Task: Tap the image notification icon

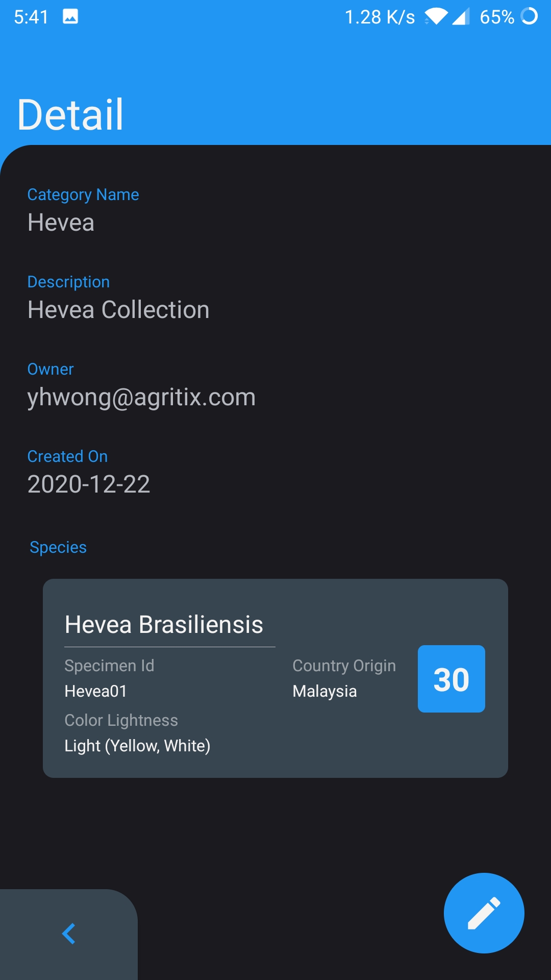Action: click(x=70, y=17)
